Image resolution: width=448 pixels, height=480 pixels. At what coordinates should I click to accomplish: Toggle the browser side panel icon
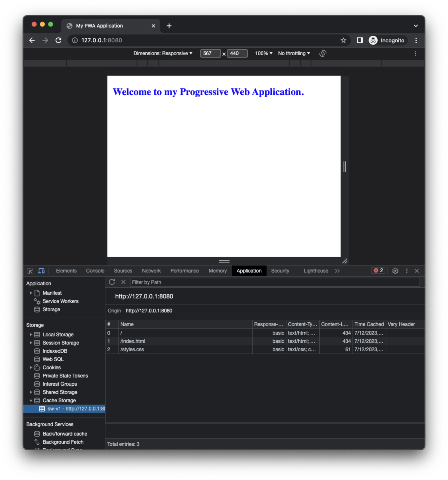pos(360,40)
